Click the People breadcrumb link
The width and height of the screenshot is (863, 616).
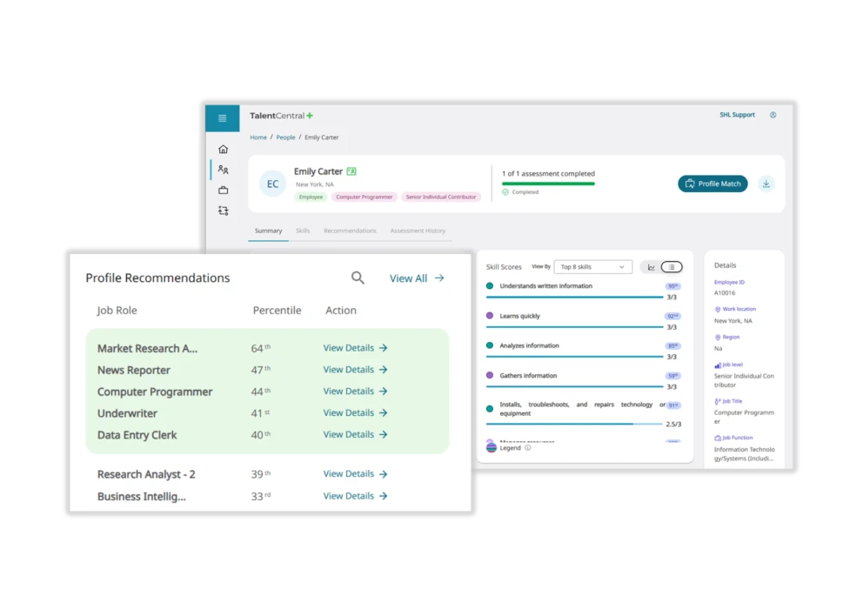click(285, 137)
